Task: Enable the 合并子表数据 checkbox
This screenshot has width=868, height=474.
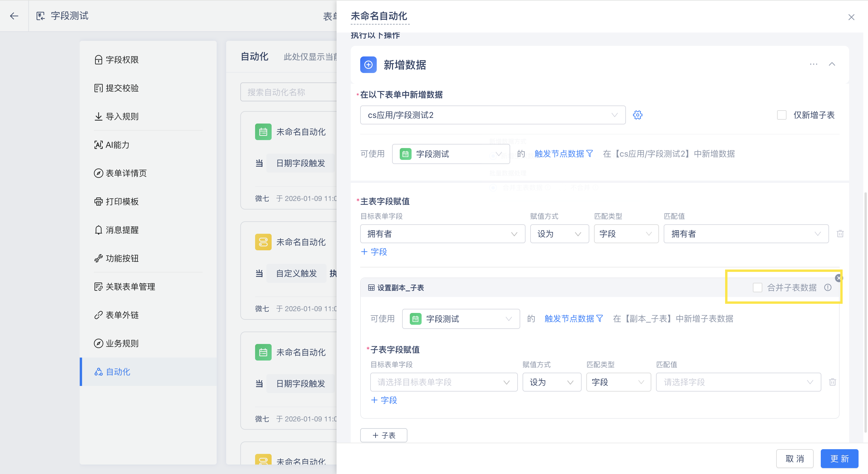Action: point(757,288)
